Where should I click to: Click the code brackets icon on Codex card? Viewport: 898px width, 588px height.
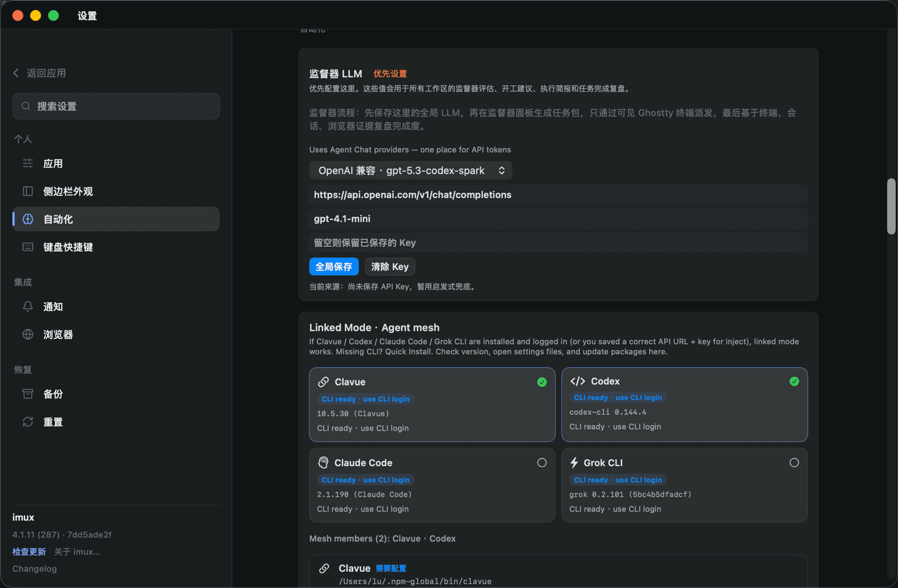(x=578, y=381)
